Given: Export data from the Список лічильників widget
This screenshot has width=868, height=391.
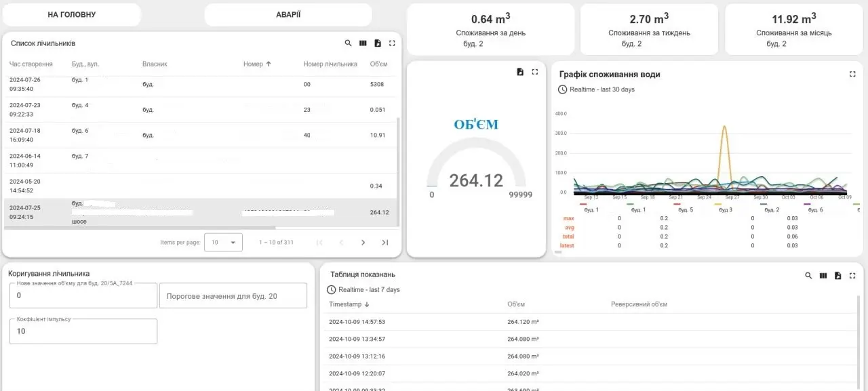Looking at the screenshot, I should coord(378,43).
